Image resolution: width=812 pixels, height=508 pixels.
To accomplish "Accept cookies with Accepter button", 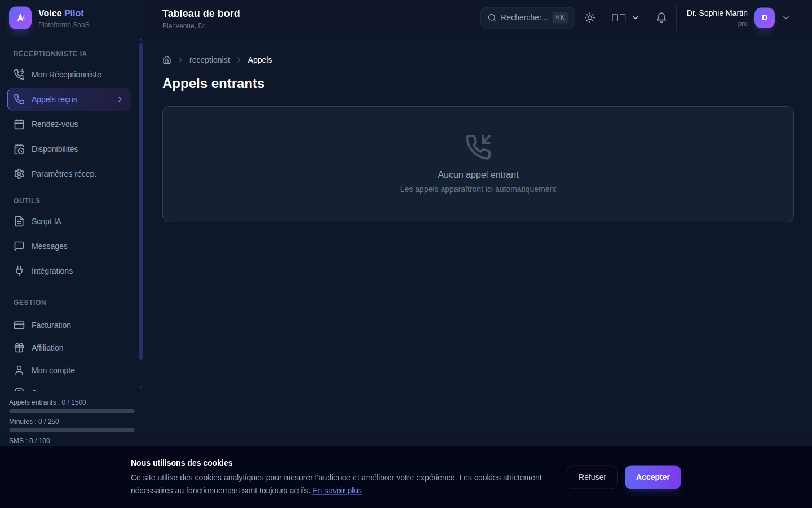I will [653, 477].
